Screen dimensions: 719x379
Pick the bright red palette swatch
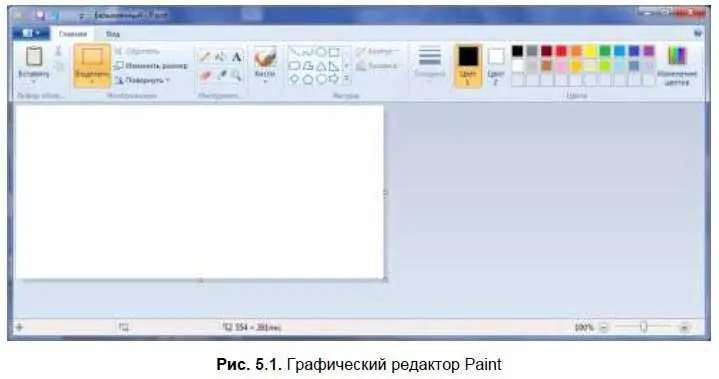click(561, 51)
